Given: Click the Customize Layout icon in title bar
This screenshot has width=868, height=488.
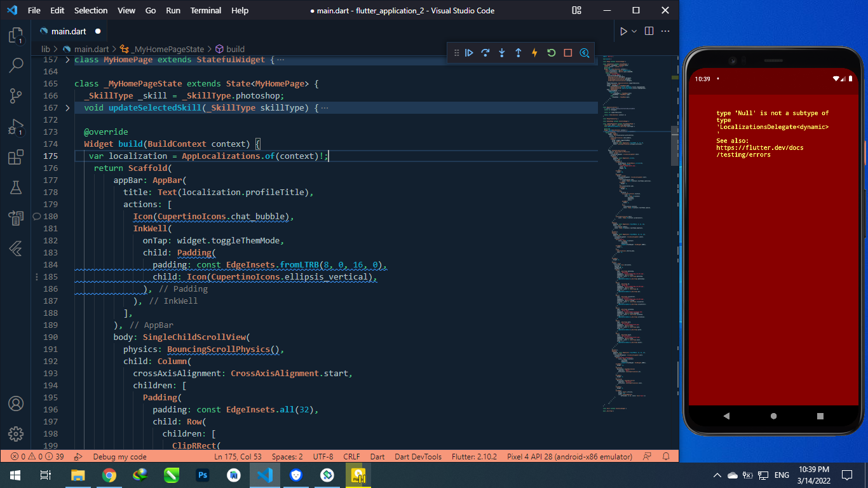Looking at the screenshot, I should click(x=576, y=10).
